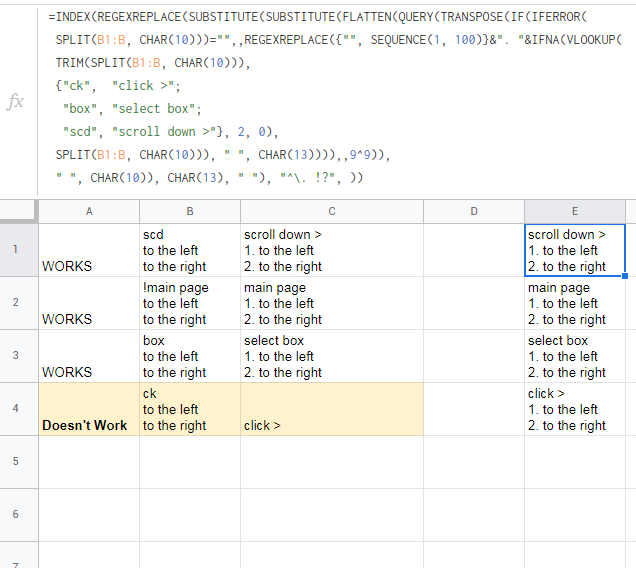This screenshot has height=568, width=636.
Task: Click empty cell D1
Action: tap(474, 250)
